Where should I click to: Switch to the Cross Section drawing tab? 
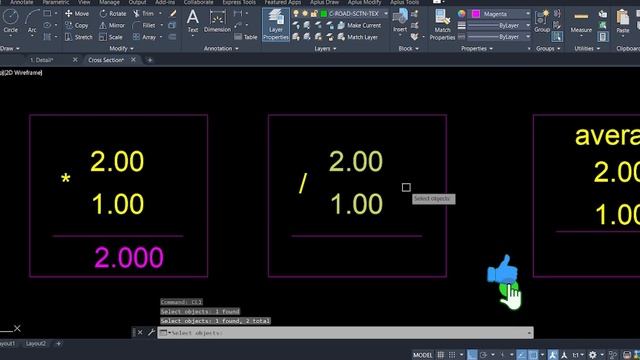(106, 60)
